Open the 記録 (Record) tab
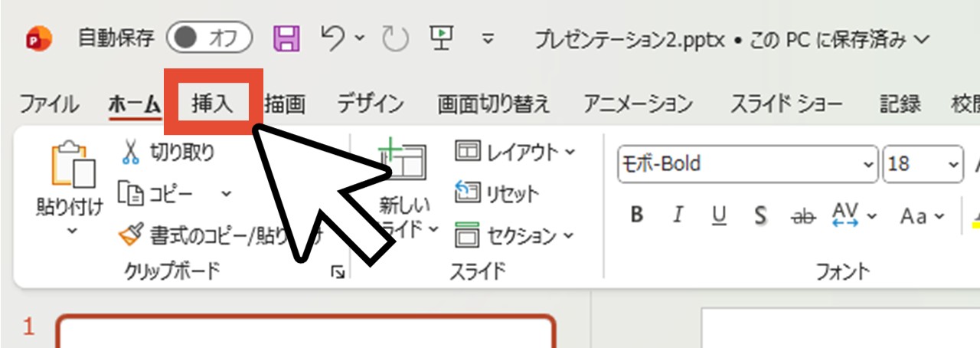980x348 pixels. point(900,103)
